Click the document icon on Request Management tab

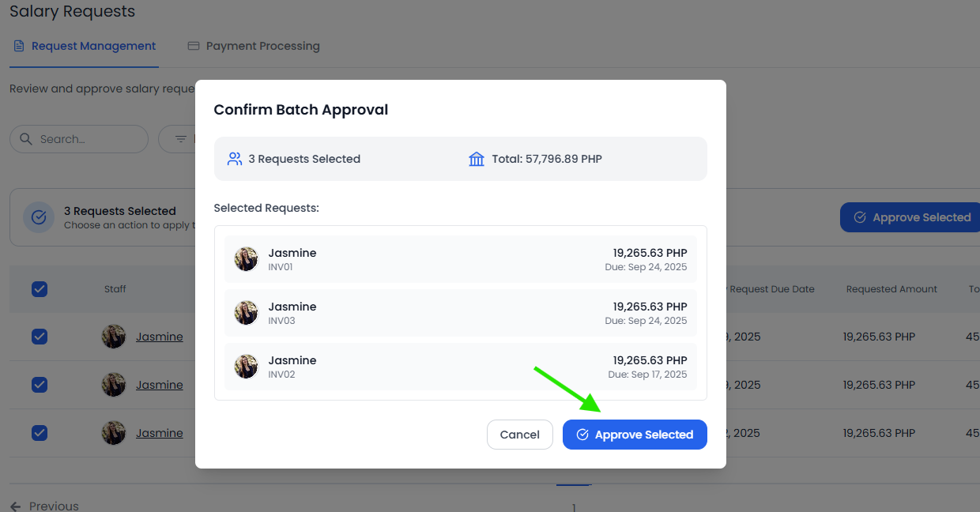click(x=19, y=46)
